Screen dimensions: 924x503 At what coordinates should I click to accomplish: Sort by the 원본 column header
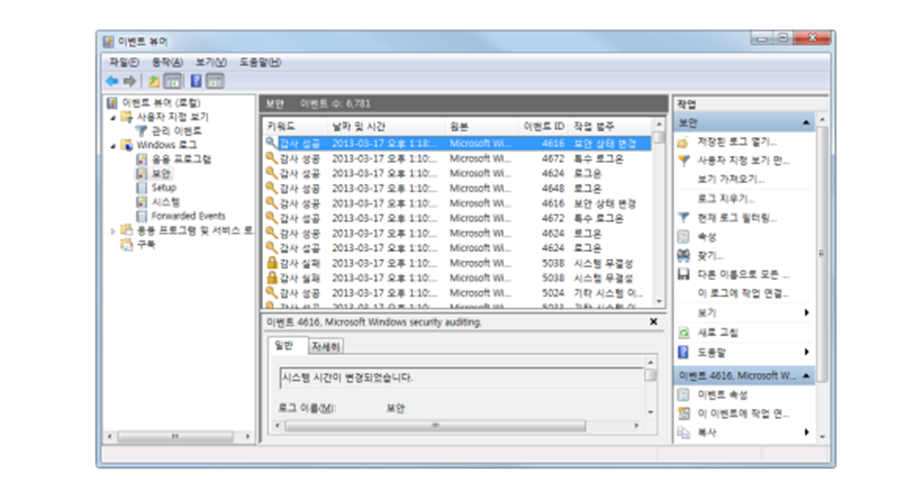coord(482,126)
